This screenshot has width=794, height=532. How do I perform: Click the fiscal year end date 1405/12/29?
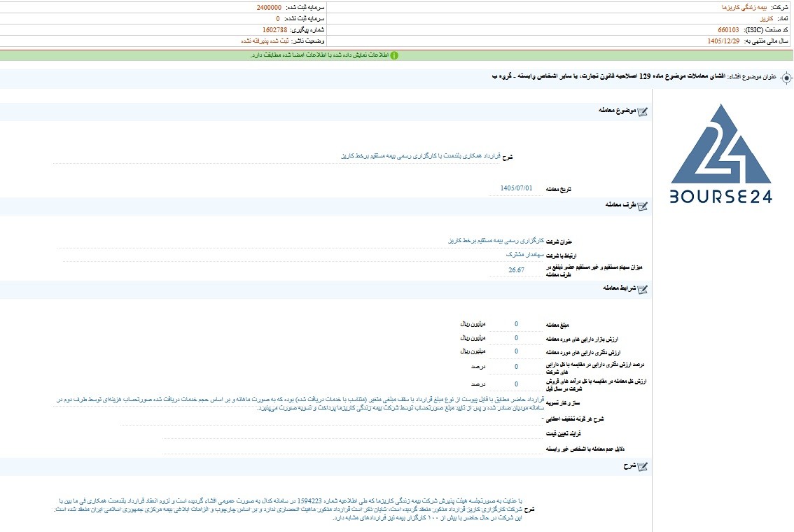point(723,41)
